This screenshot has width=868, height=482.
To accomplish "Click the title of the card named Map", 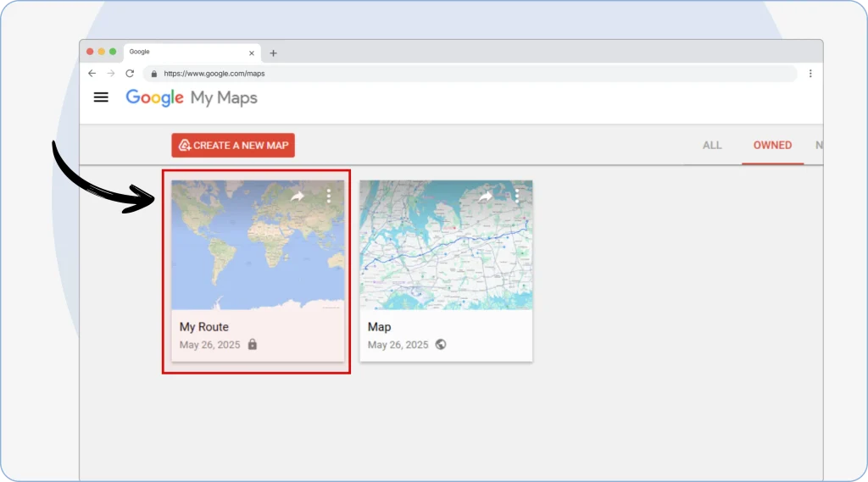I will click(x=379, y=327).
